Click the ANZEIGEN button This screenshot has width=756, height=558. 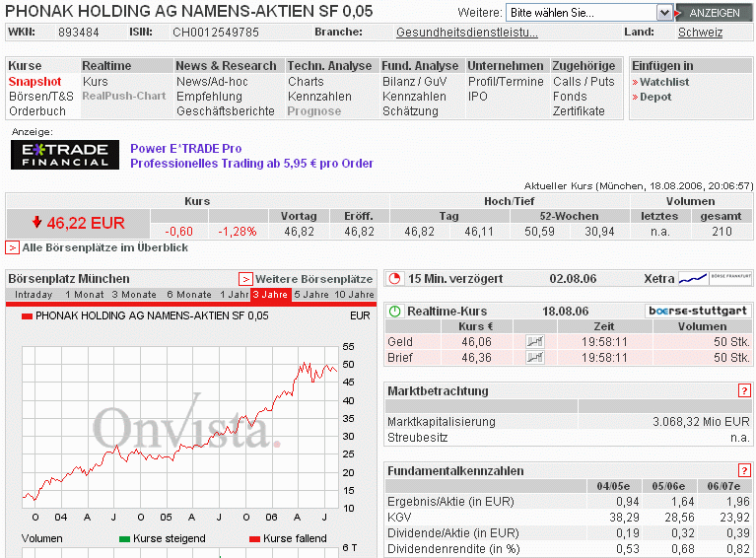714,13
